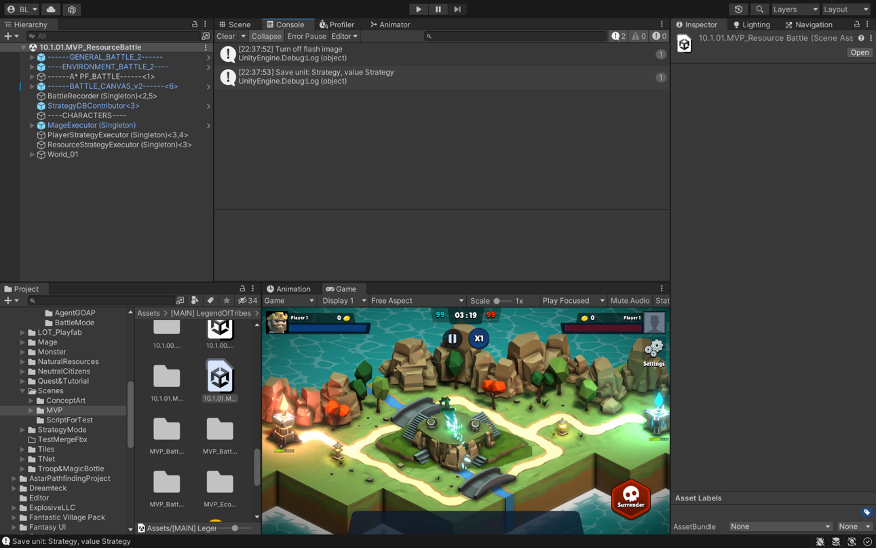Click the Game view Scale slider
The image size is (877, 550).
(x=503, y=300)
